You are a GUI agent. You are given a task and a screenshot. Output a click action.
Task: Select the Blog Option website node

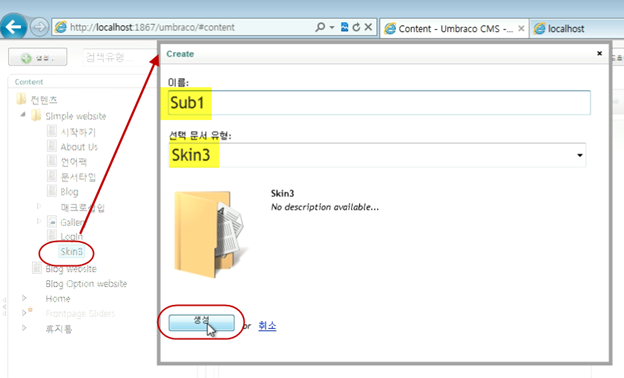point(86,284)
